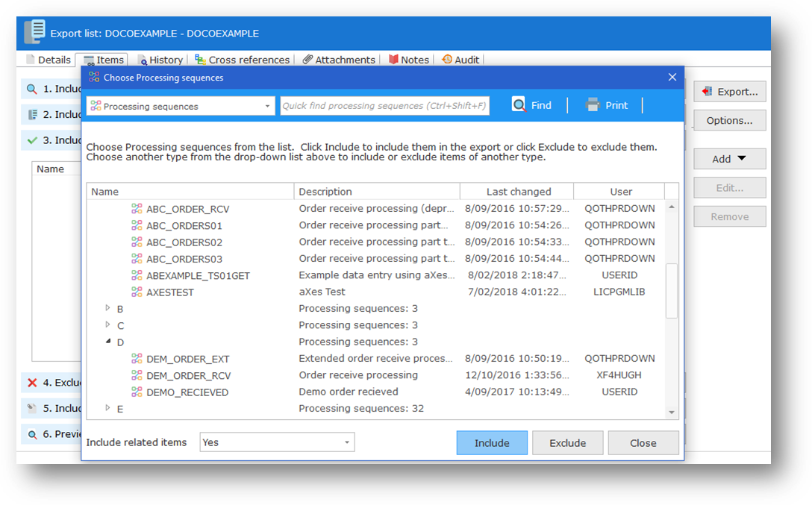Click description 'Processing sequences: 32'
The width and height of the screenshot is (812, 505).
coord(361,408)
